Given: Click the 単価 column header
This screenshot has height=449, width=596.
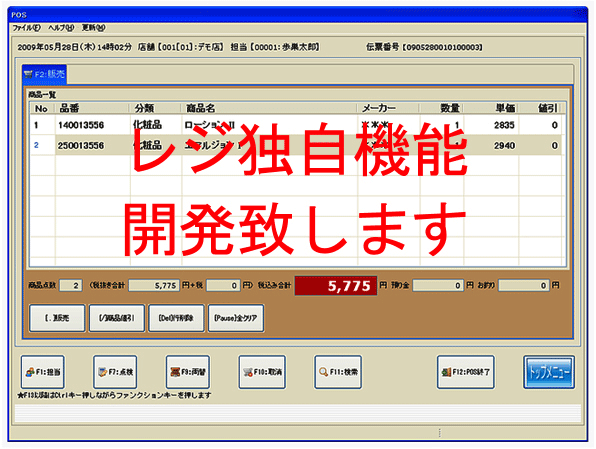Looking at the screenshot, I should click(491, 108).
